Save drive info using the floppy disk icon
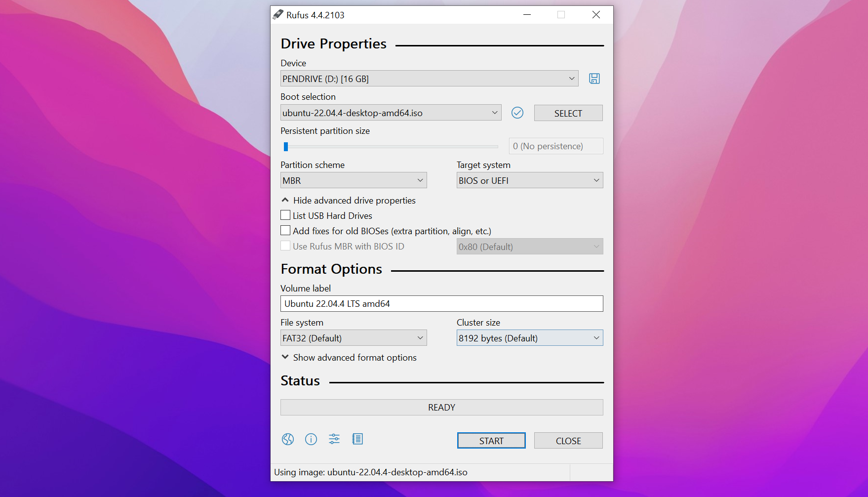Viewport: 868px width, 497px height. pyautogui.click(x=594, y=78)
